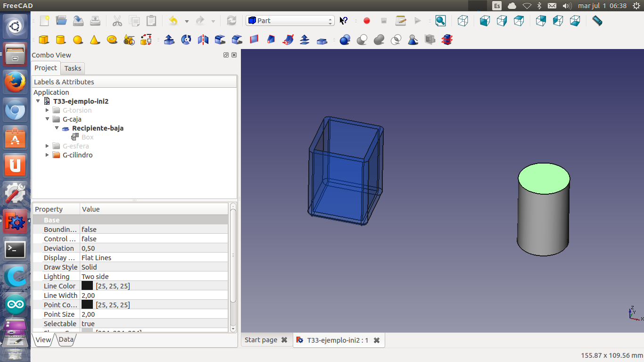644x362 pixels.
Task: Switch to the Tasks tab
Action: coord(73,68)
